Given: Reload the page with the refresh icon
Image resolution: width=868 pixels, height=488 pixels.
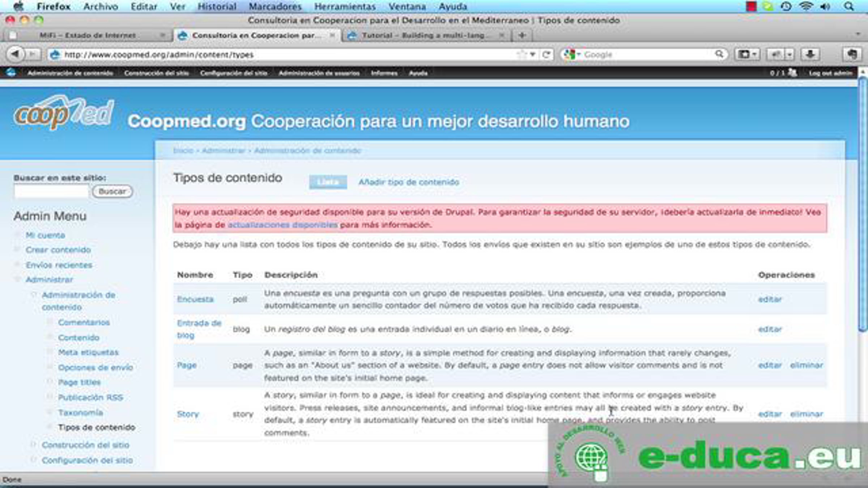Looking at the screenshot, I should (x=546, y=55).
